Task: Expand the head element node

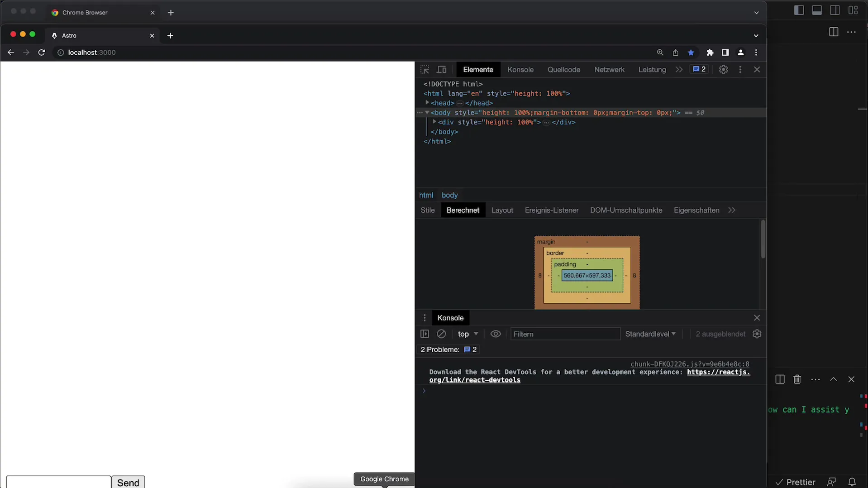Action: pos(427,103)
